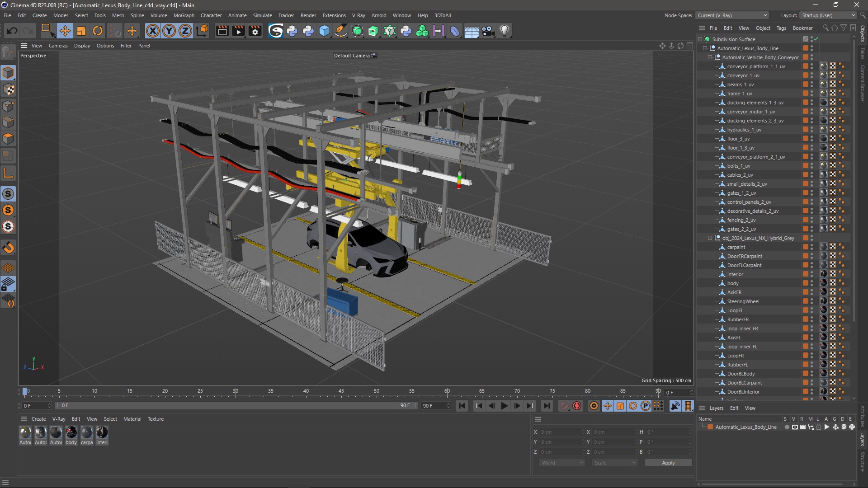The image size is (868, 488).
Task: Toggle layer solo for Automatic_Lexus_Body_Line
Action: pos(787,427)
